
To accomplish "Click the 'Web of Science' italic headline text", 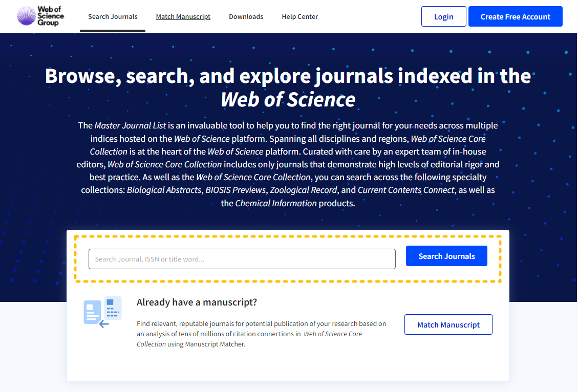I will point(288,99).
